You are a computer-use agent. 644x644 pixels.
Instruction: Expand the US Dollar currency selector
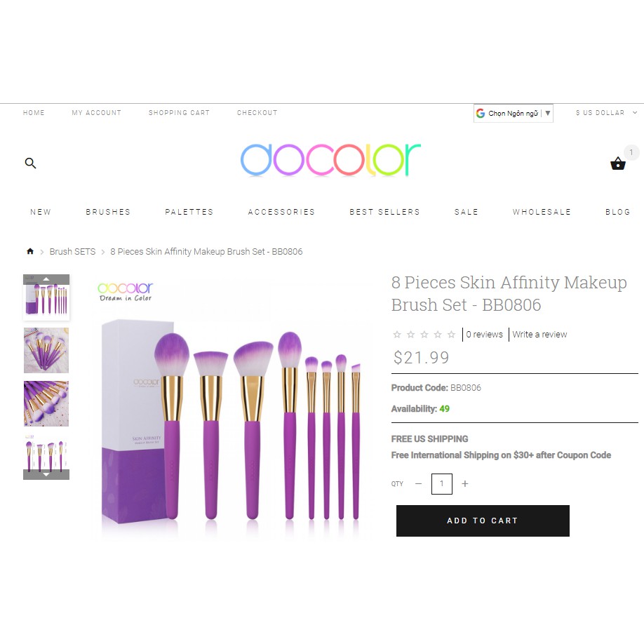606,112
